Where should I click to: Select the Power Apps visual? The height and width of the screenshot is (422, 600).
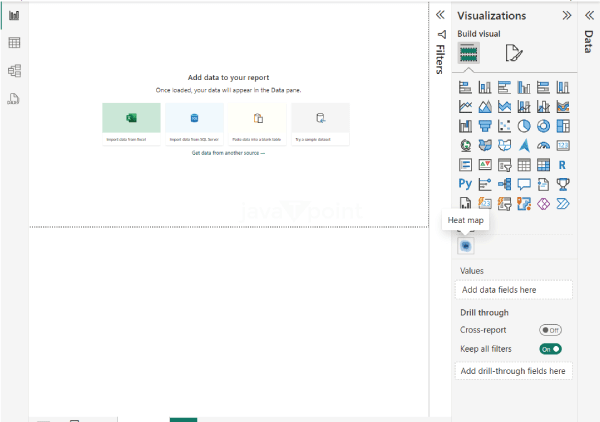click(x=543, y=204)
